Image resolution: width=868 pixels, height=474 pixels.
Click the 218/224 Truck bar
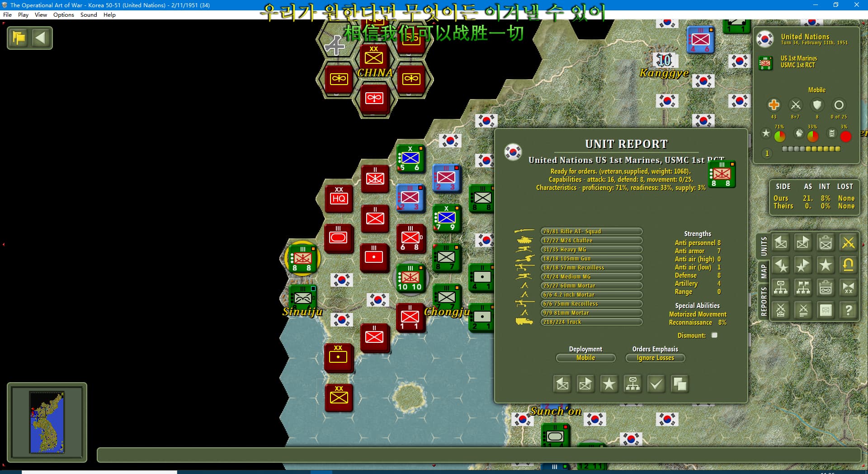click(x=592, y=322)
